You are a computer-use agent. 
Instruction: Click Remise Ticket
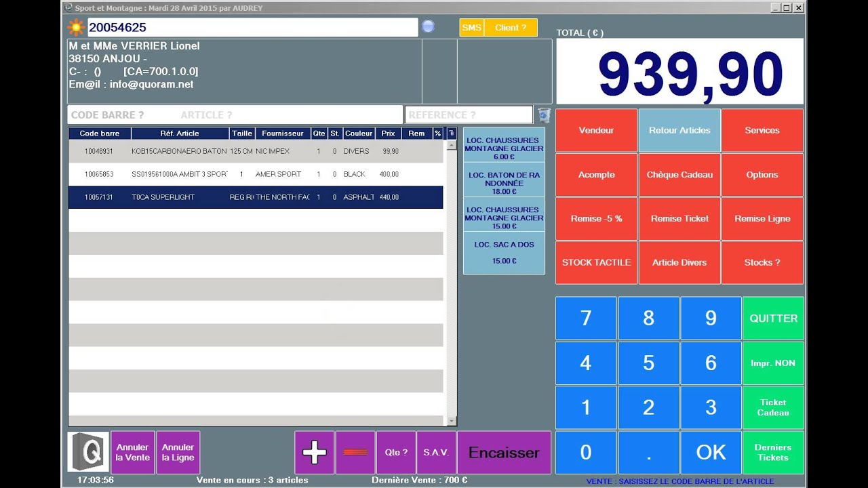(679, 218)
